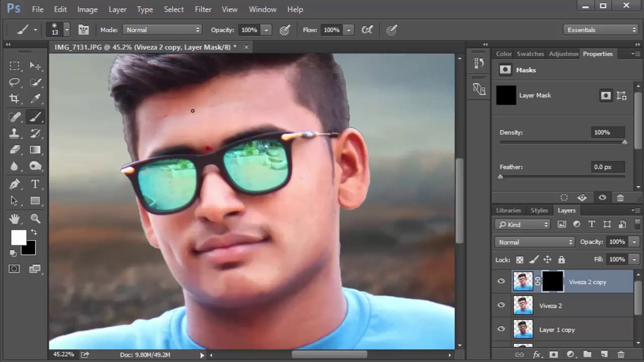Open the Essentials workspace dropdown
Screen dimensions: 644x362
click(601, 30)
